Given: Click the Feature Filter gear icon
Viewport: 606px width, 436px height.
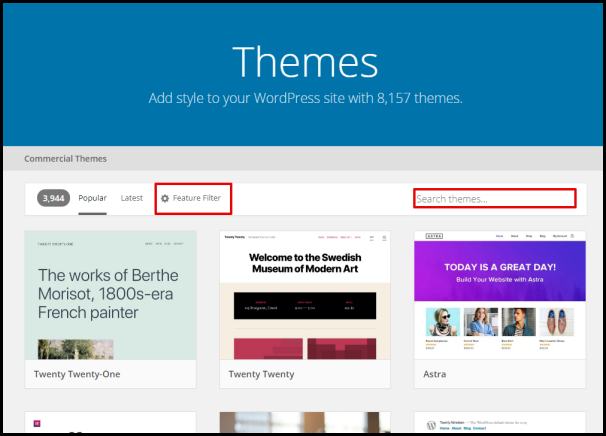Looking at the screenshot, I should coord(165,198).
